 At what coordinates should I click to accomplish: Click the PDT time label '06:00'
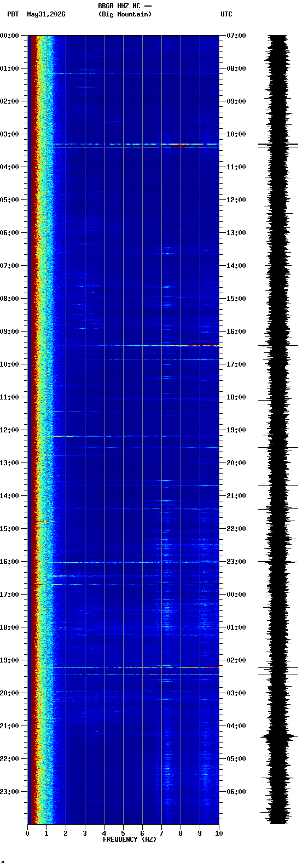[x=9, y=233]
